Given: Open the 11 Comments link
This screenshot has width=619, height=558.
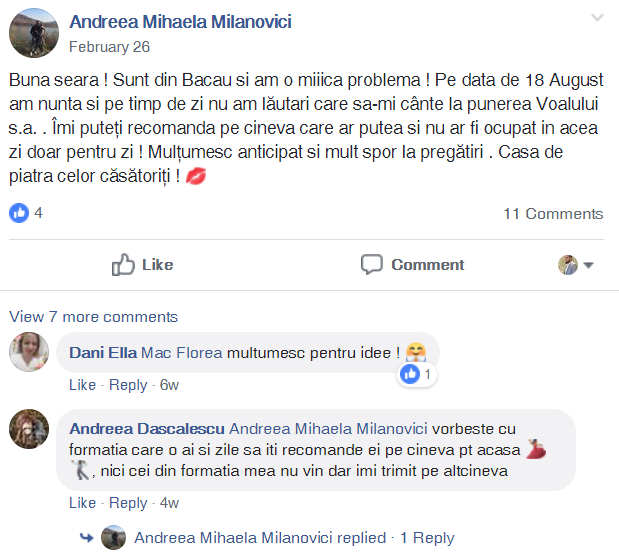Looking at the screenshot, I should (x=553, y=214).
